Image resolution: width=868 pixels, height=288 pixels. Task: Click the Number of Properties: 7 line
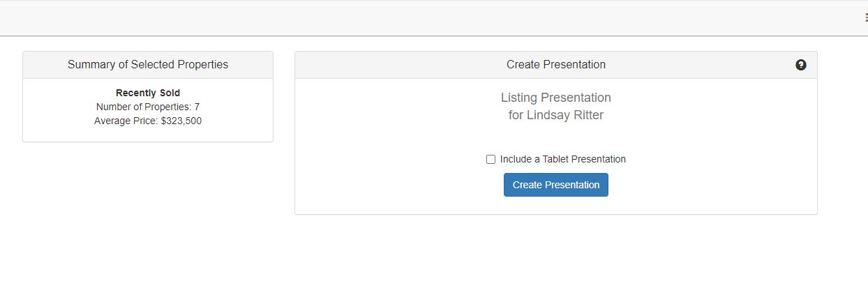(148, 107)
